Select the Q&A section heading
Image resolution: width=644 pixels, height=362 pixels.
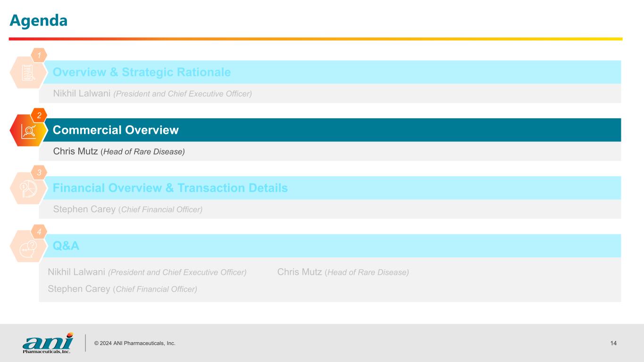coord(66,246)
